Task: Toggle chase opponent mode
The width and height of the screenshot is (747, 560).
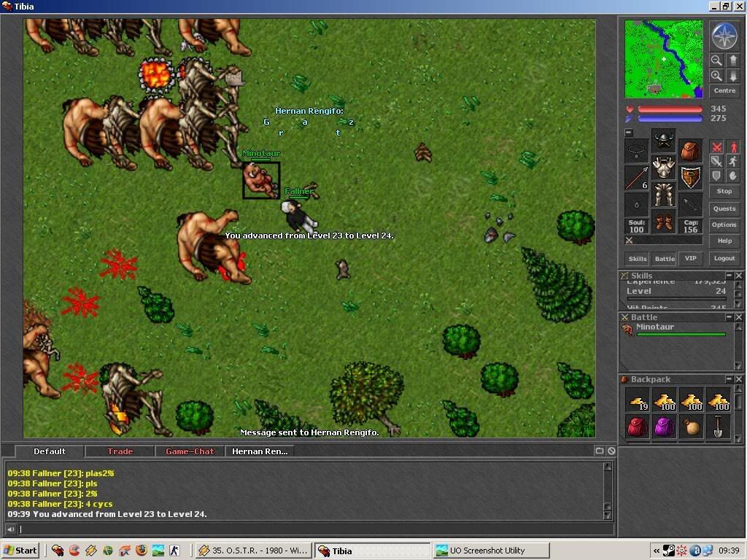Action: point(733,161)
